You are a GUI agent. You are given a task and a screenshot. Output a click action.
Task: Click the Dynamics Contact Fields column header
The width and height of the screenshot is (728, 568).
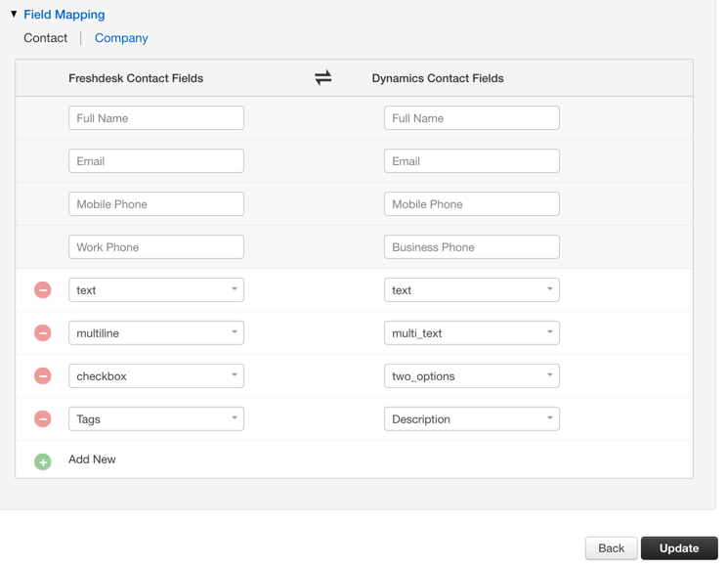(438, 78)
